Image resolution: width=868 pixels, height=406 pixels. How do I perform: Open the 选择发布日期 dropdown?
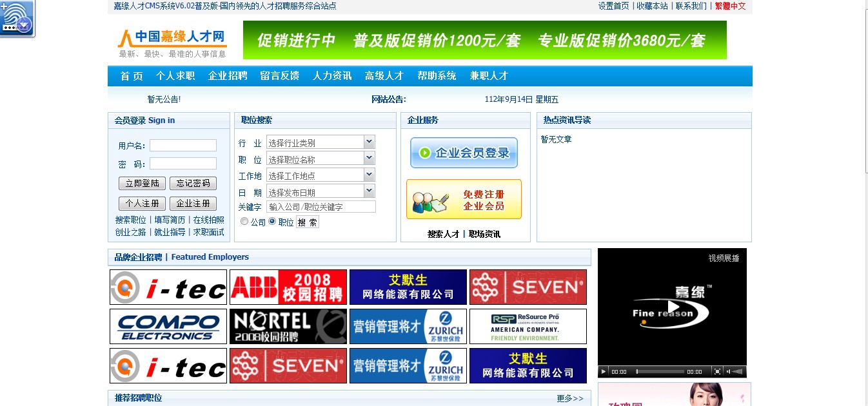(x=321, y=191)
